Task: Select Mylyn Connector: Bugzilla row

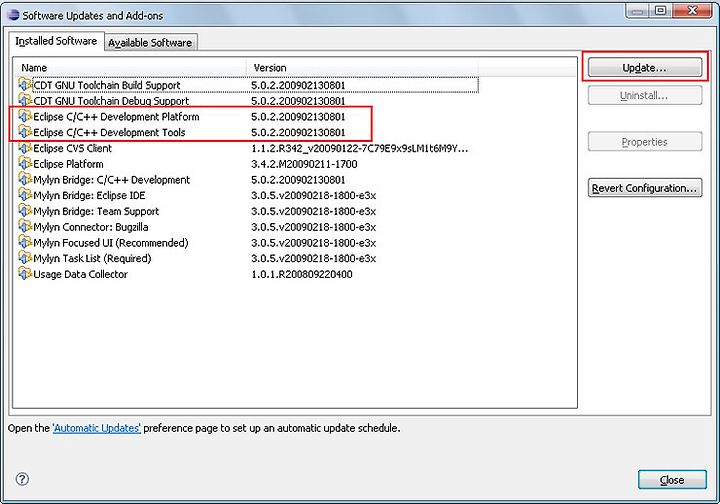Action: (248, 227)
